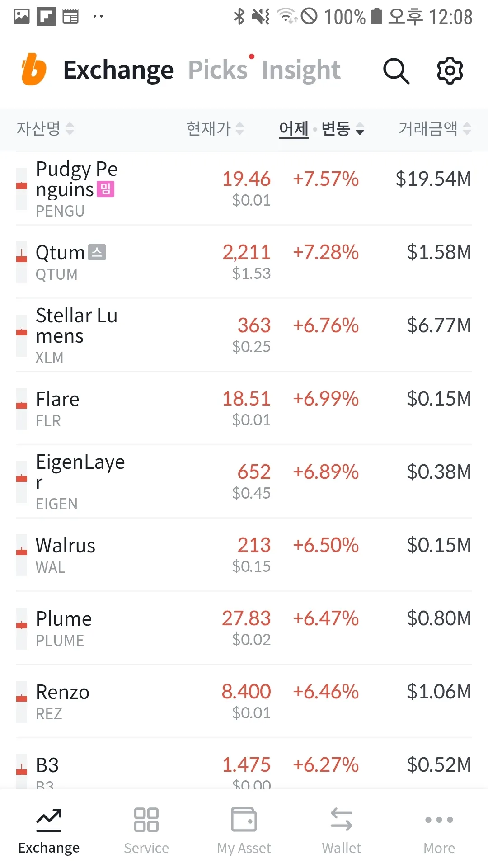Open the More three-dots icon
The image size is (488, 868).
(439, 819)
